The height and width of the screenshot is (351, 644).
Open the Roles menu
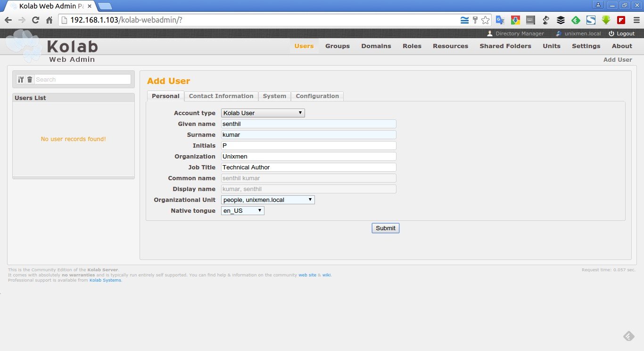[x=412, y=46]
